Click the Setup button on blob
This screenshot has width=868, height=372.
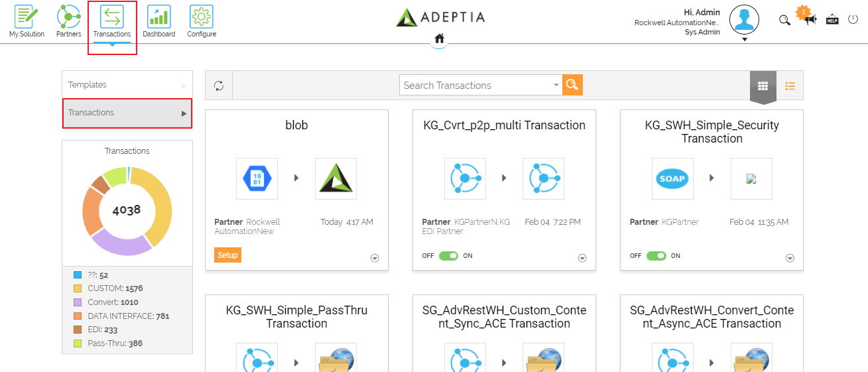227,255
